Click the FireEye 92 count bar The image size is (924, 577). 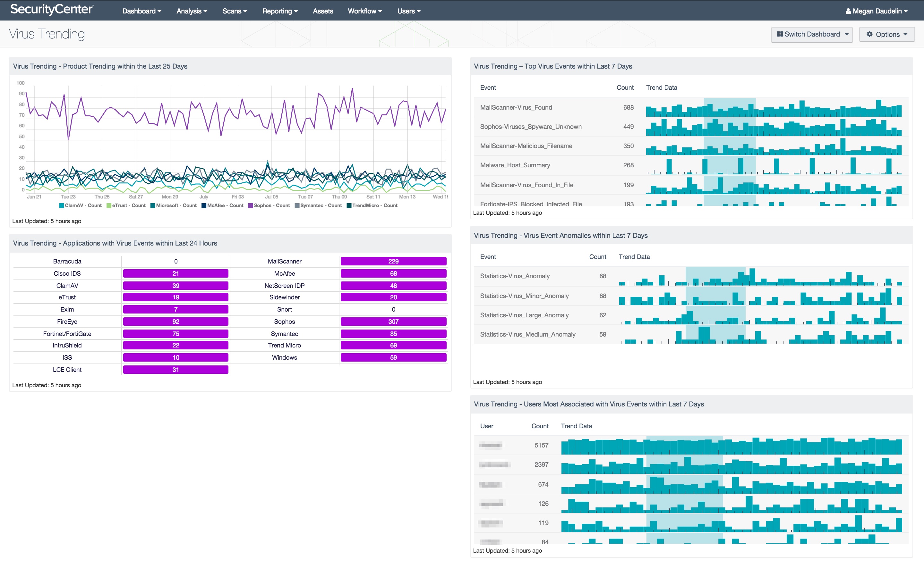click(x=175, y=322)
